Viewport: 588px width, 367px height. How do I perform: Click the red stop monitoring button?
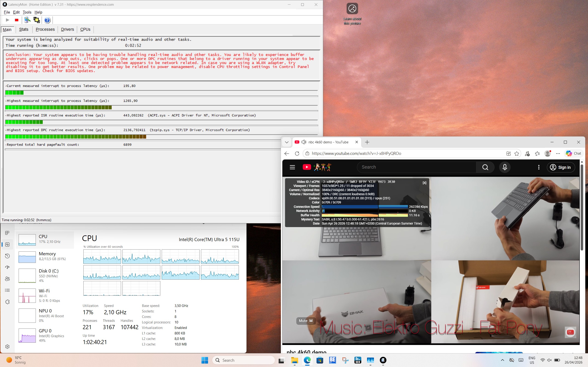(x=17, y=20)
